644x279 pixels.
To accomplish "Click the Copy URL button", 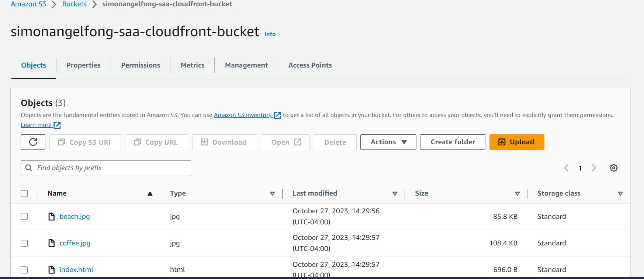I will tap(156, 142).
